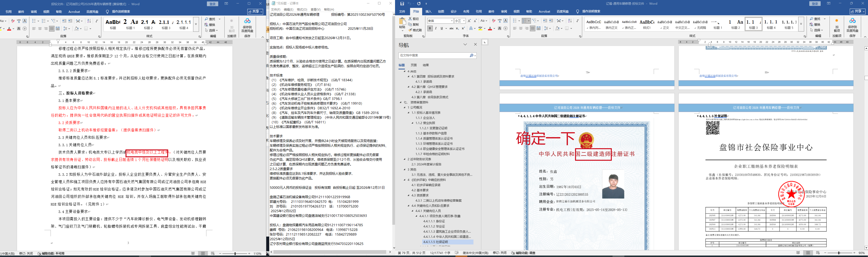Click Format Painter (格式刷) in the right Word window
The height and width of the screenshot is (257, 868).
[x=415, y=30]
